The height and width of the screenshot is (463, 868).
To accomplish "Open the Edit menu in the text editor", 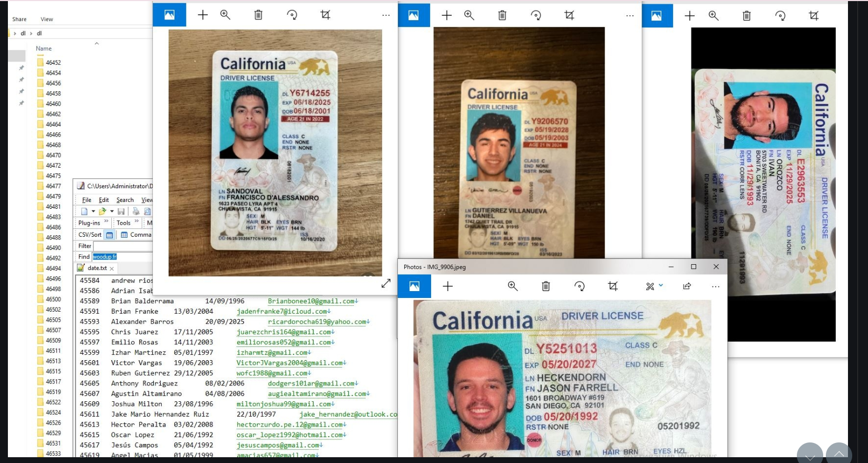I will [x=104, y=200].
